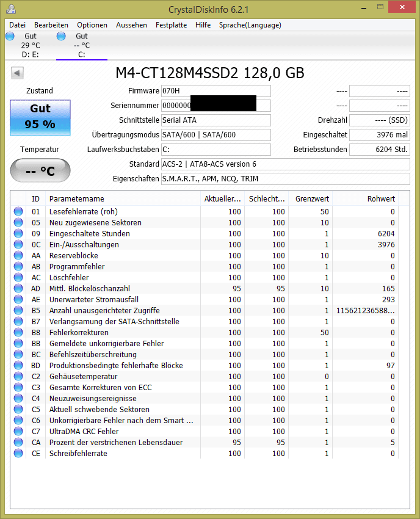Screen dimensions: 420x519
Task: Select the Unkorrigierbare Fehler nach dem Smart row text
Action: pyautogui.click(x=121, y=420)
